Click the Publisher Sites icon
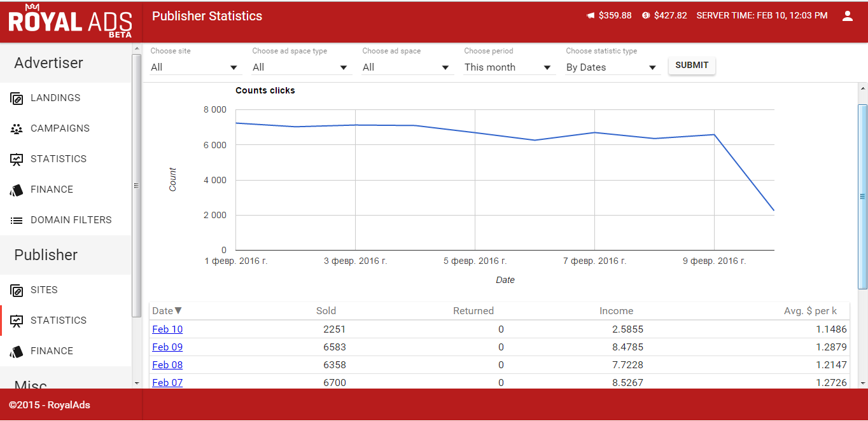This screenshot has height=421, width=868. 17,290
